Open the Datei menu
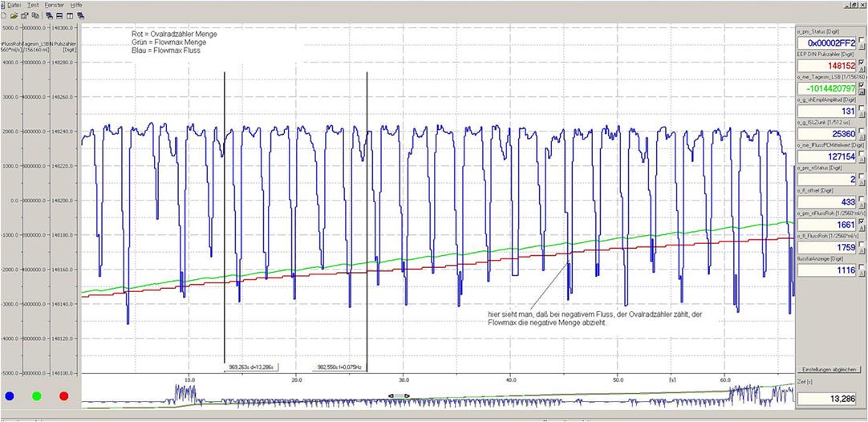The height and width of the screenshot is (422, 868). [14, 5]
